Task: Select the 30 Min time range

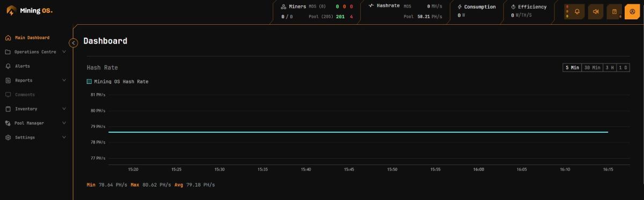Action: (592, 67)
